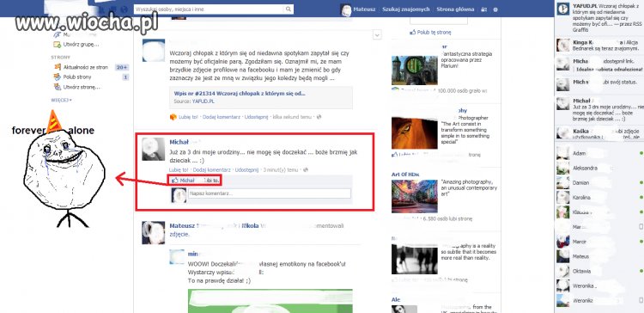Viewport: 644px width, 313px height.
Task: Select Utwórz stronę… in the sidebar
Action: tap(82, 87)
